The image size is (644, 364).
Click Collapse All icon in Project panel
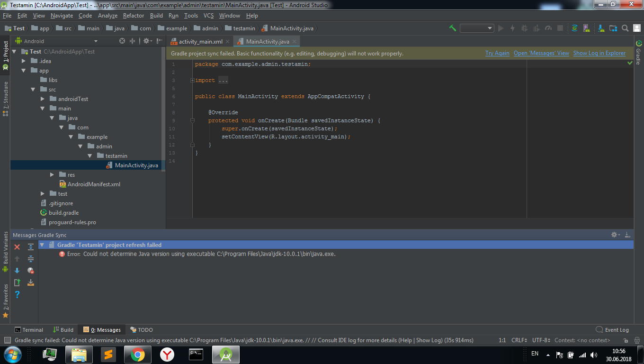click(133, 41)
